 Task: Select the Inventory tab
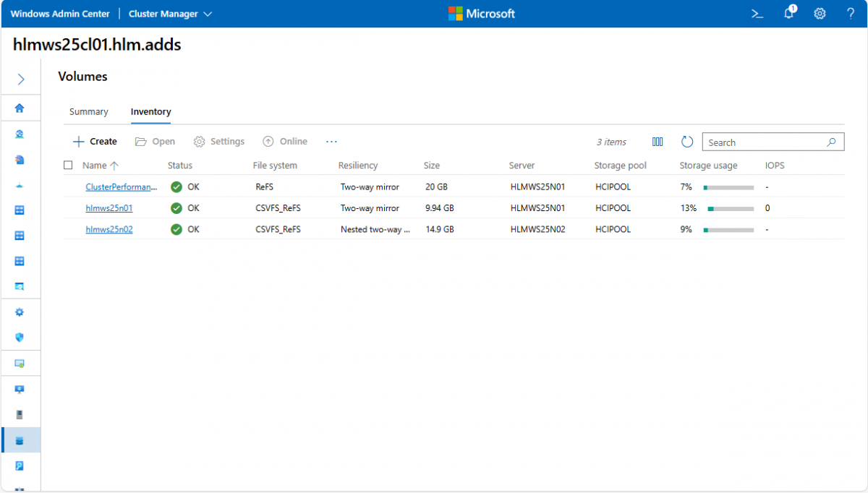point(150,112)
